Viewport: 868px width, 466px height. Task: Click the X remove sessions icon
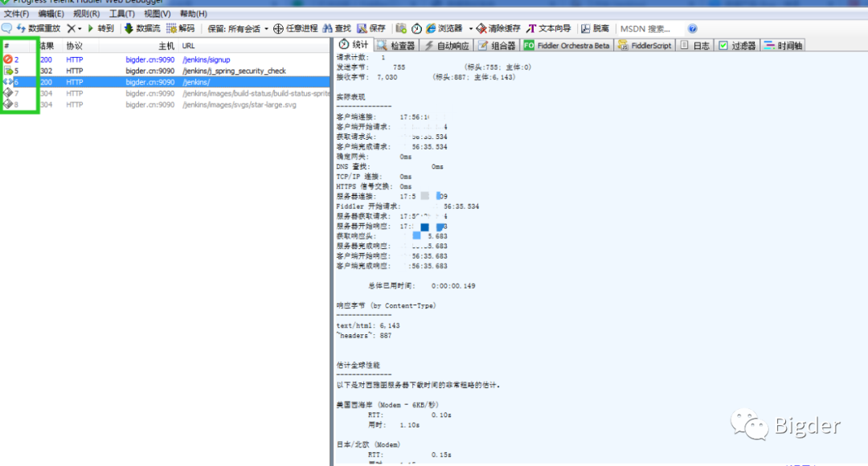[x=71, y=28]
